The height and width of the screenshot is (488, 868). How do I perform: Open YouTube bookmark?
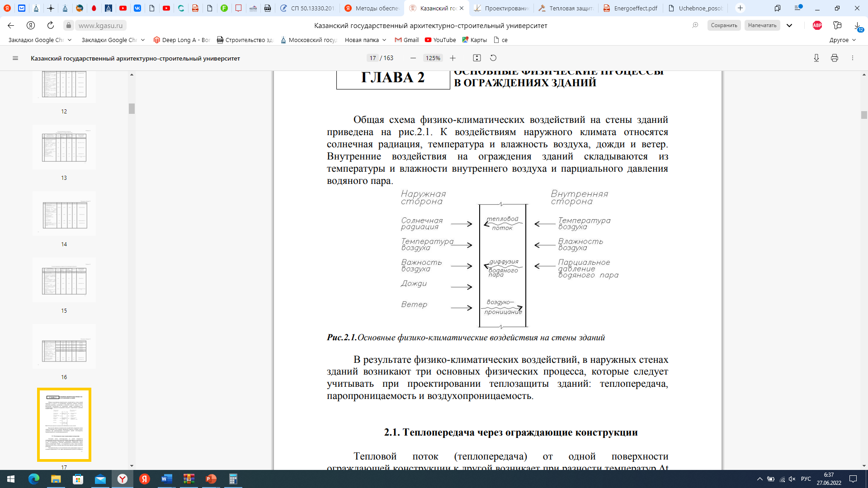click(440, 40)
